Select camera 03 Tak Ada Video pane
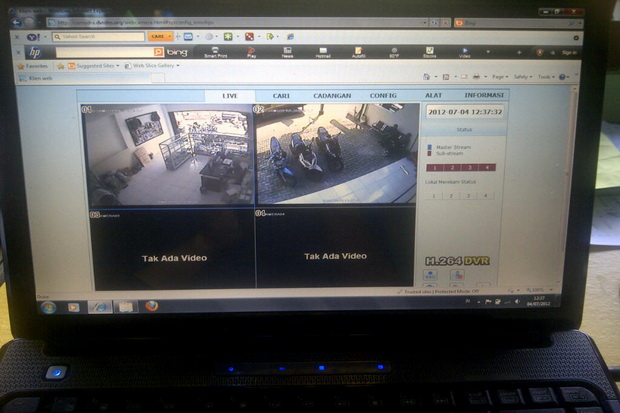Viewport: 620px width, 413px height. [172, 249]
